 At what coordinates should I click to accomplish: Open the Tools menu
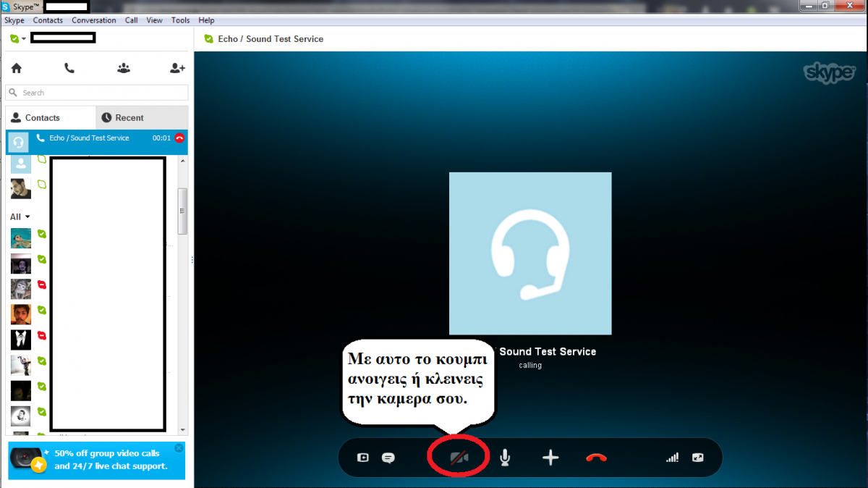pyautogui.click(x=181, y=20)
